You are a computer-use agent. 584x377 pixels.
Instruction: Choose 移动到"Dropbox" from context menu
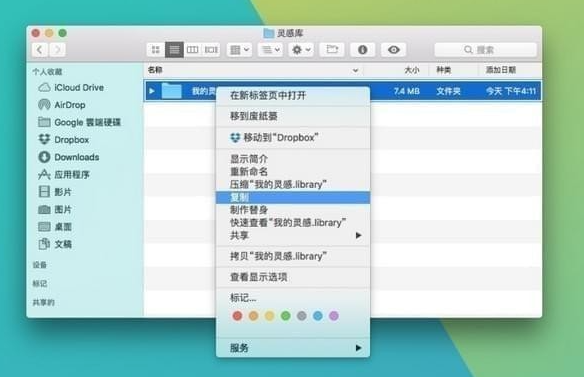(293, 137)
